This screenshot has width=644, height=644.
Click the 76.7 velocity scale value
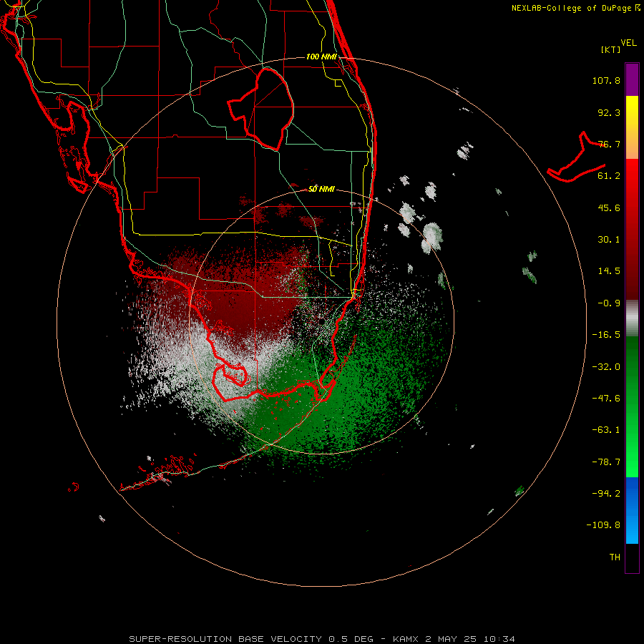[609, 144]
